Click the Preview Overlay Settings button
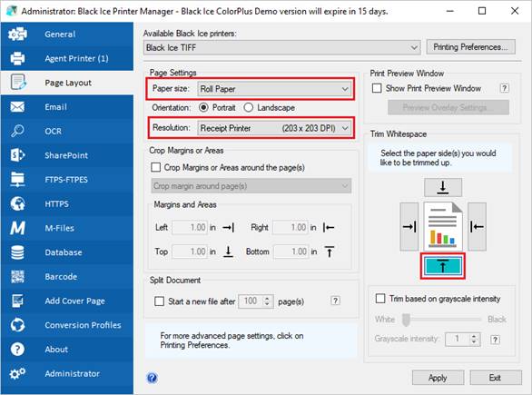 pos(448,107)
